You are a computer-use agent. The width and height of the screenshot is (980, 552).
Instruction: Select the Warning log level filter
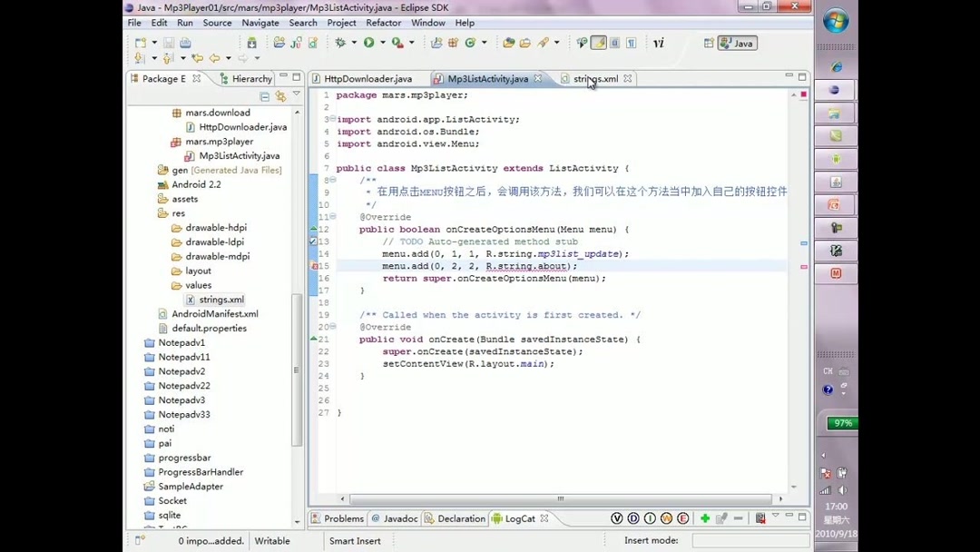pos(665,518)
